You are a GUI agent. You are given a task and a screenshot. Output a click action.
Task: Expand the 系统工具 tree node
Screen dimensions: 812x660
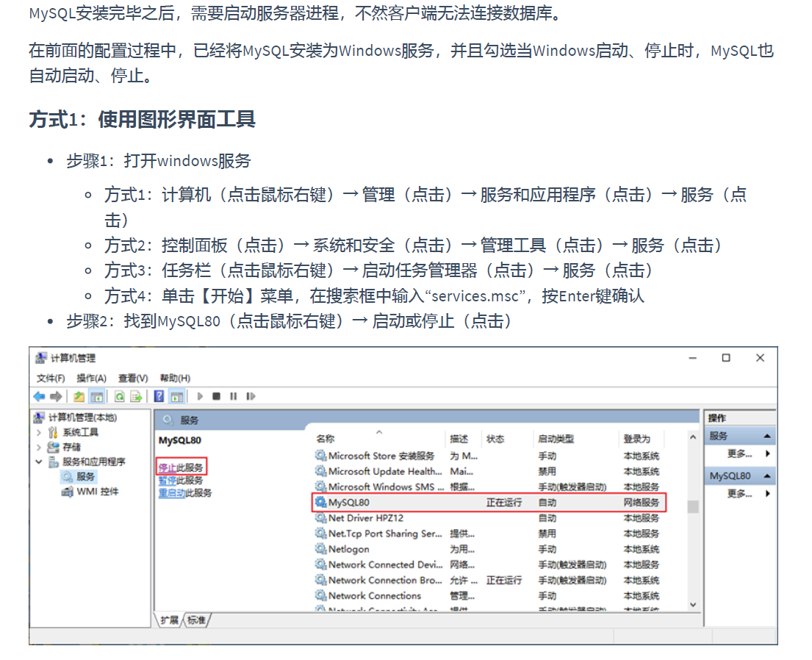[39, 432]
